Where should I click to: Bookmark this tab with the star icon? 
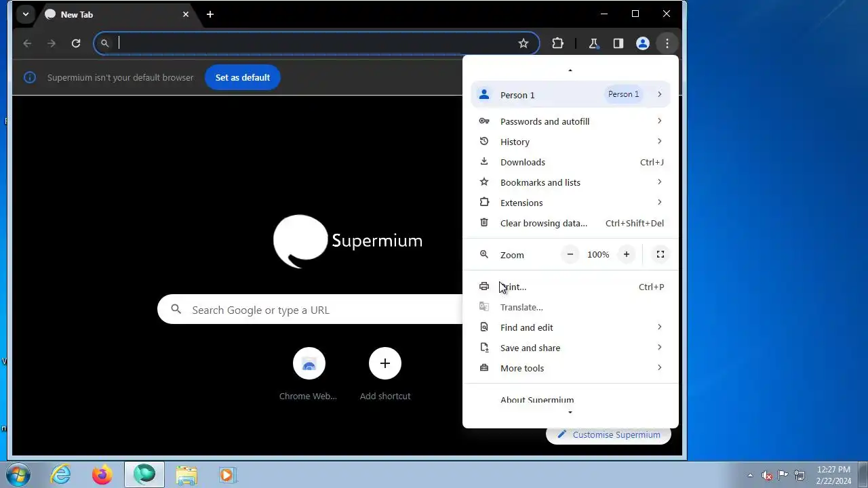point(524,43)
